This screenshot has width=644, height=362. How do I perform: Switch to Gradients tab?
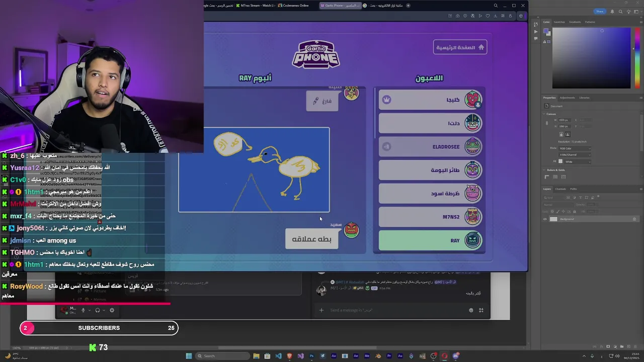tap(575, 22)
